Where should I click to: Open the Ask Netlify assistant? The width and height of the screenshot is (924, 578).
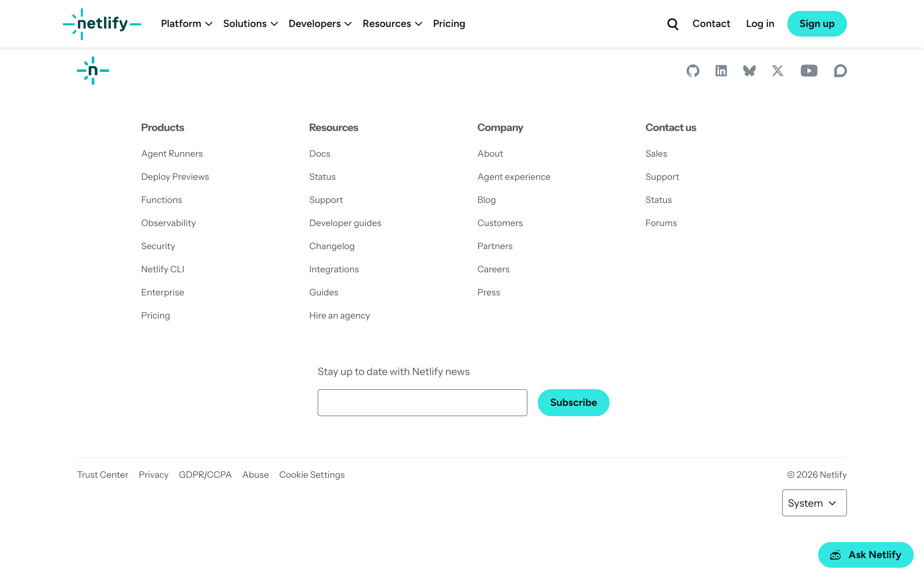coord(865,555)
